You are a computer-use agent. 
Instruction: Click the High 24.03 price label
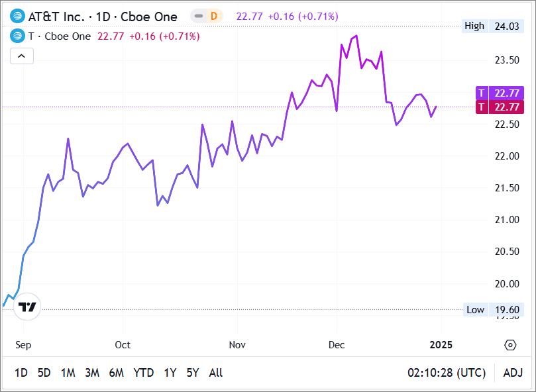[492, 26]
